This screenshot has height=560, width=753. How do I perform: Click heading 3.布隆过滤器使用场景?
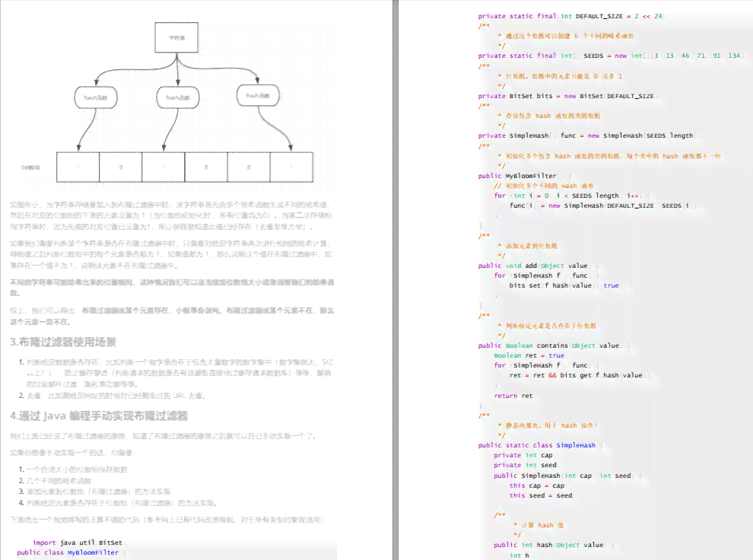(x=63, y=342)
